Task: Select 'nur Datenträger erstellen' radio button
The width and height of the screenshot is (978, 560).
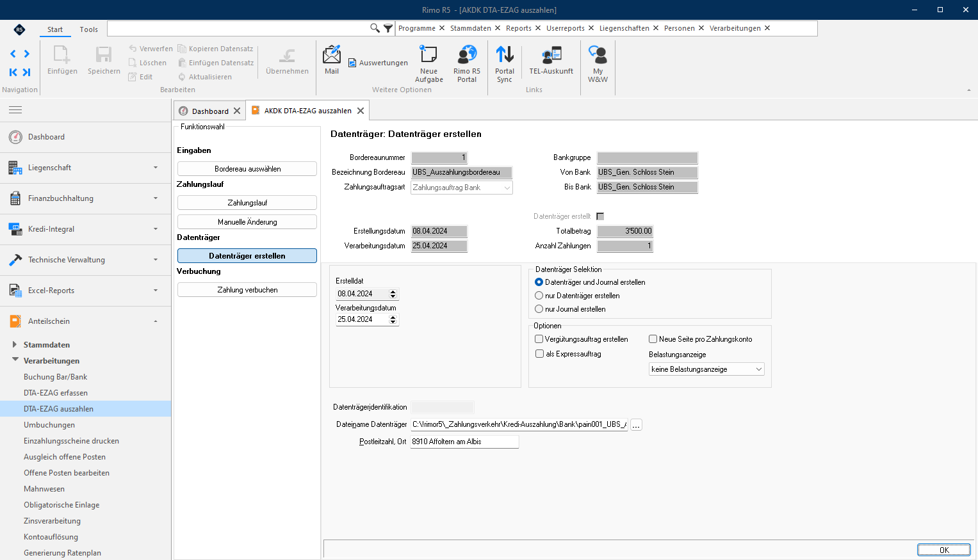Action: pos(539,296)
